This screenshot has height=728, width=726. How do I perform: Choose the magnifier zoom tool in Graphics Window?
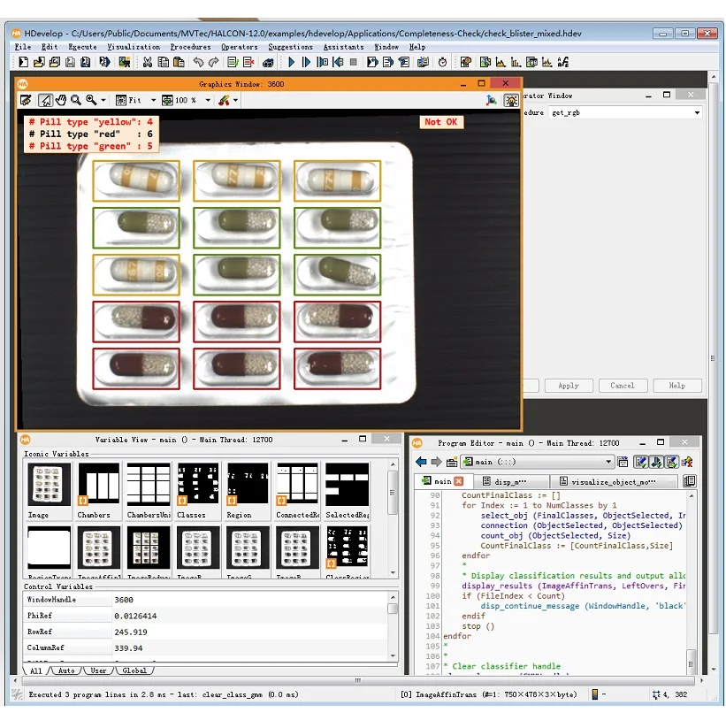[x=76, y=100]
